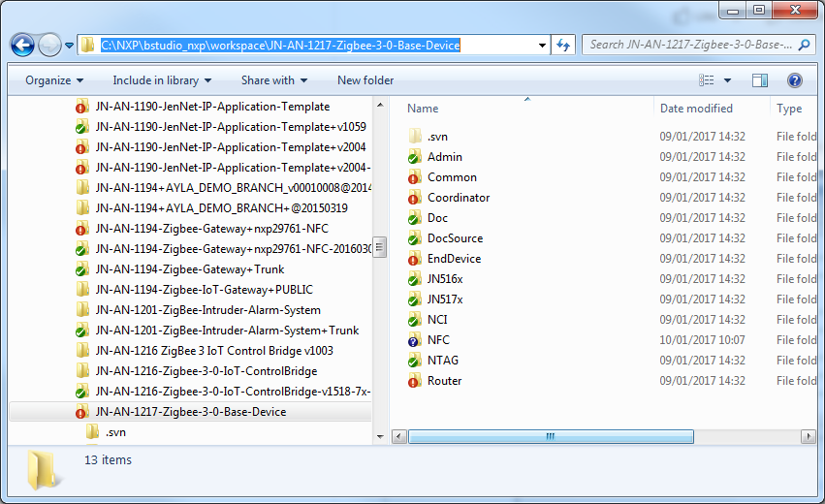Viewport: 825px width, 504px height.
Task: Select the Common folder icon
Action: click(415, 177)
